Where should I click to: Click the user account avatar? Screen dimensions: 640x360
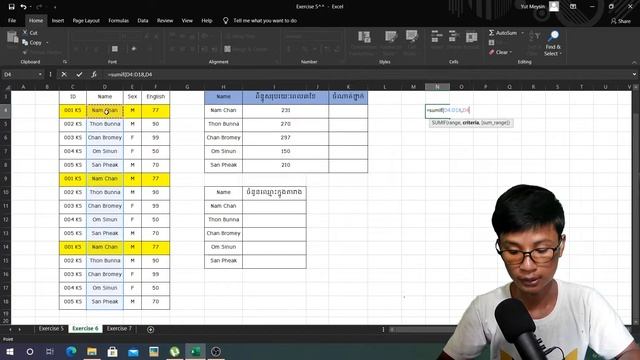point(554,6)
